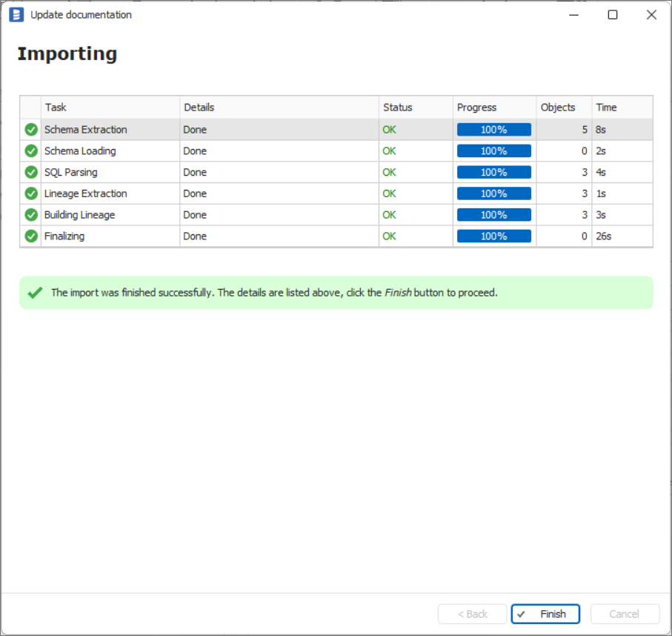Click the Finish button

(x=545, y=614)
